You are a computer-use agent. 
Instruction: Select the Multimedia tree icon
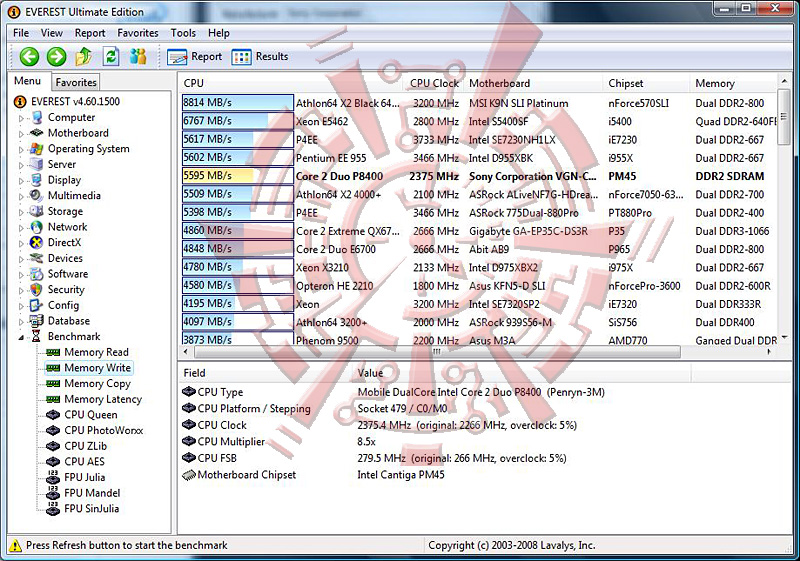pyautogui.click(x=37, y=195)
